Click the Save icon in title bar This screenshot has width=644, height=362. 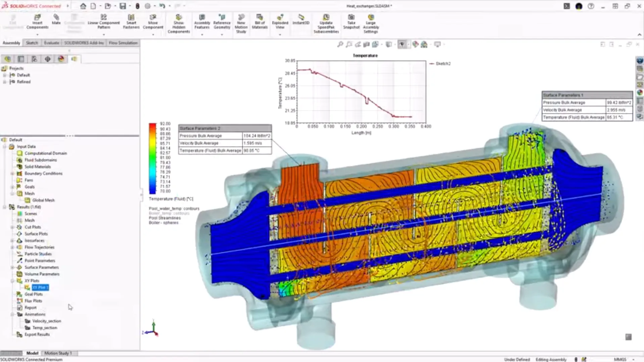[123, 6]
